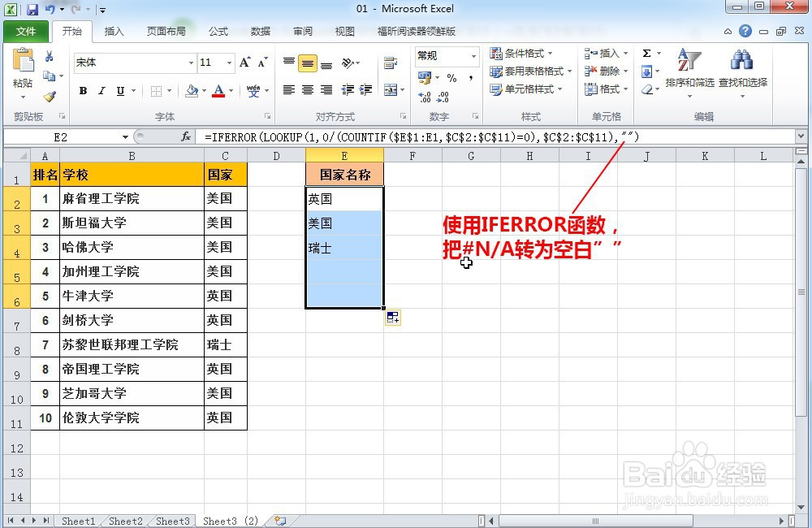Click the select-all corner of the sheet
The width and height of the screenshot is (812, 528).
point(17,155)
